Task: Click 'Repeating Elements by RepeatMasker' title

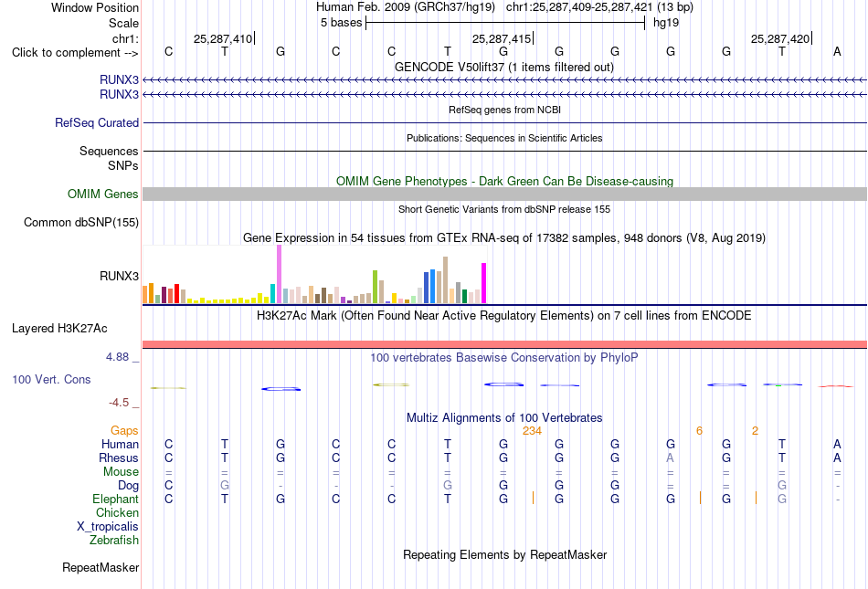Action: 504,554
